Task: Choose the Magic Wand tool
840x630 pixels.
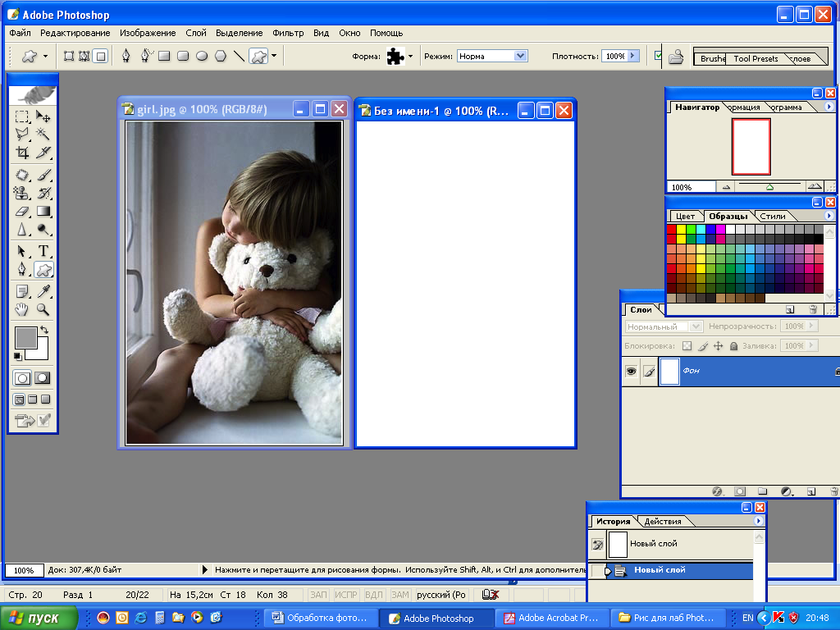Action: 43,134
